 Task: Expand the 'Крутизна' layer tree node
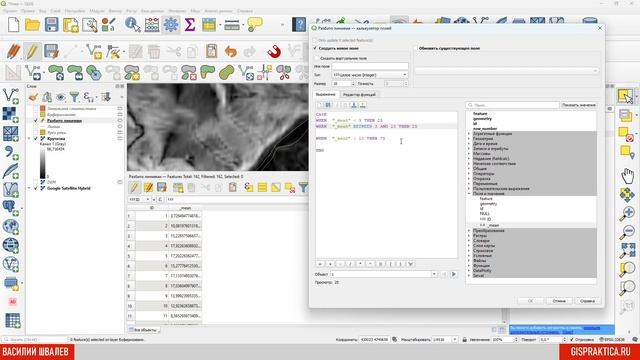coord(29,139)
